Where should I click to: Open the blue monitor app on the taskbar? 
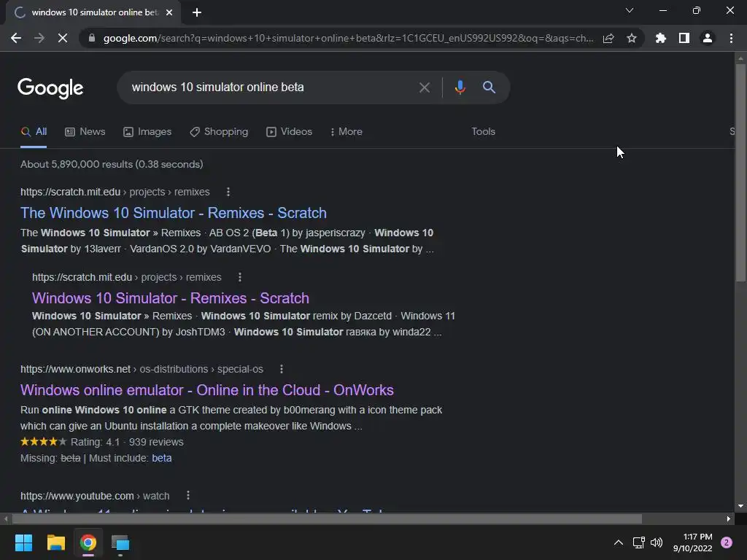(120, 542)
